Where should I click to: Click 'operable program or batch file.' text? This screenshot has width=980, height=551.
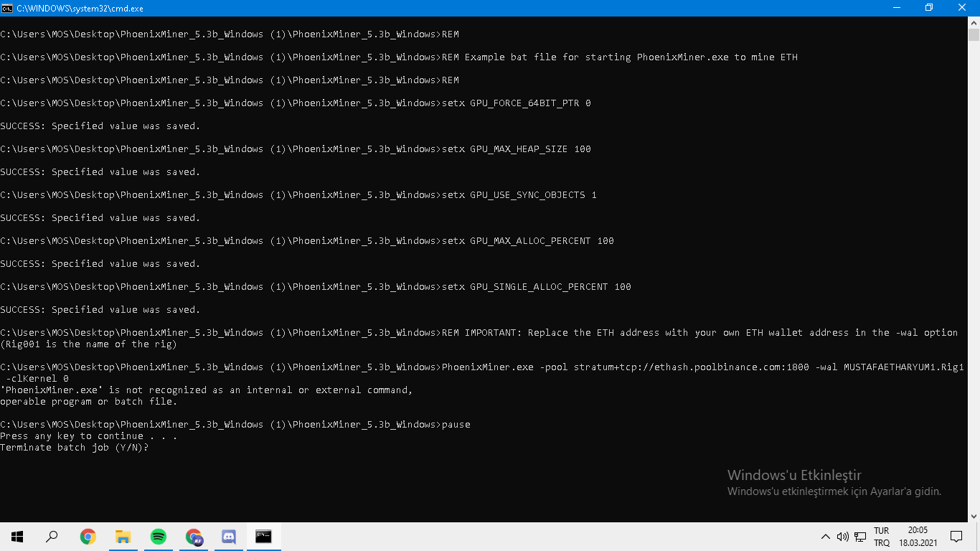point(89,402)
